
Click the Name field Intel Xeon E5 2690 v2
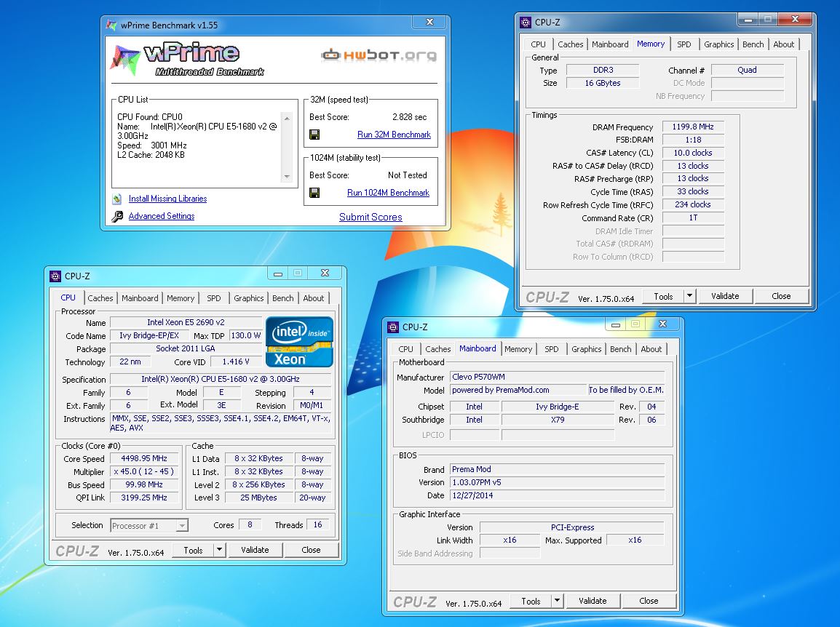pos(186,322)
